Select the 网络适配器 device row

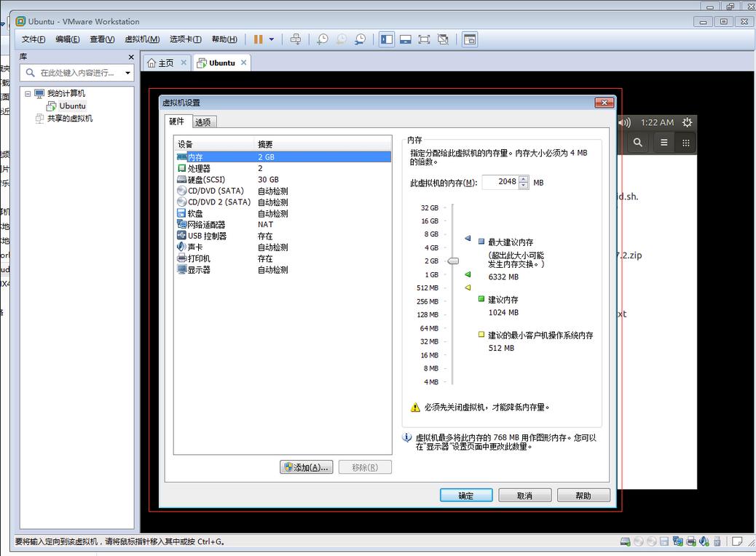click(283, 225)
